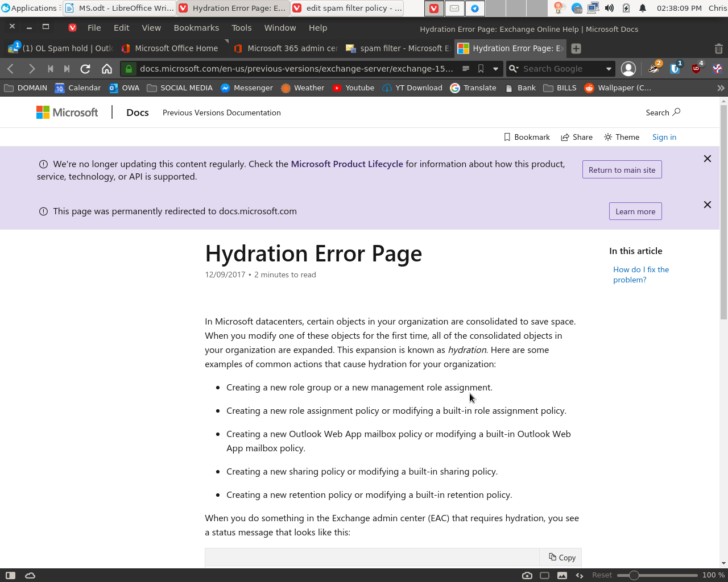Image resolution: width=728 pixels, height=582 pixels.
Task: Click the Share button
Action: pos(577,137)
